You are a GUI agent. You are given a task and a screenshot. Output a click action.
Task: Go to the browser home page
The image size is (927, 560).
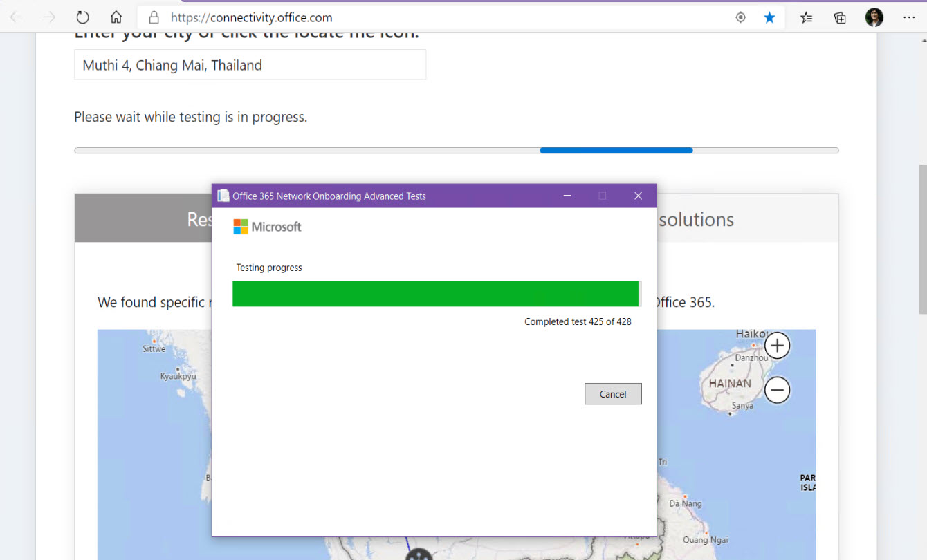[x=116, y=18]
